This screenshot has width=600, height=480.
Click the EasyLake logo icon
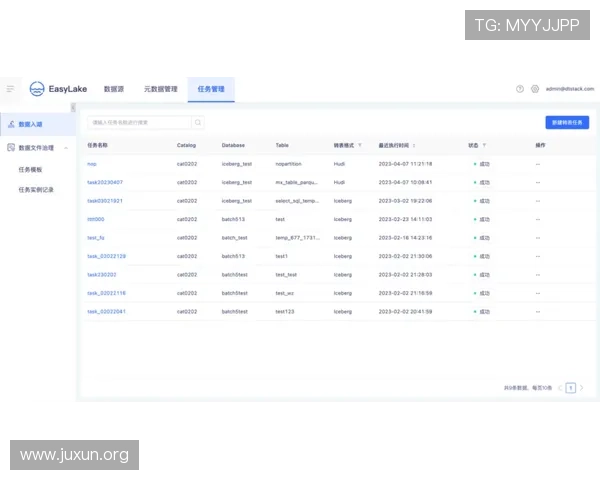tap(37, 89)
